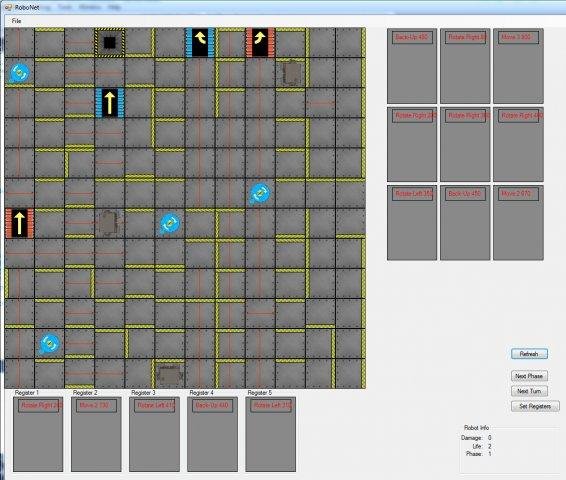Select the blue rotating gear near top-left corner
The width and height of the screenshot is (566, 480).
coord(19,73)
